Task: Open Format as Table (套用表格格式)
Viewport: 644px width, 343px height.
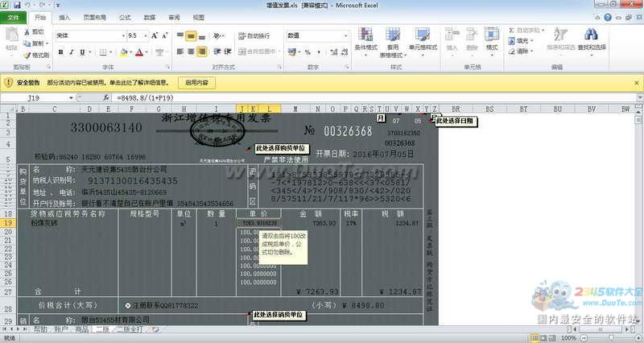Action: coord(393,43)
